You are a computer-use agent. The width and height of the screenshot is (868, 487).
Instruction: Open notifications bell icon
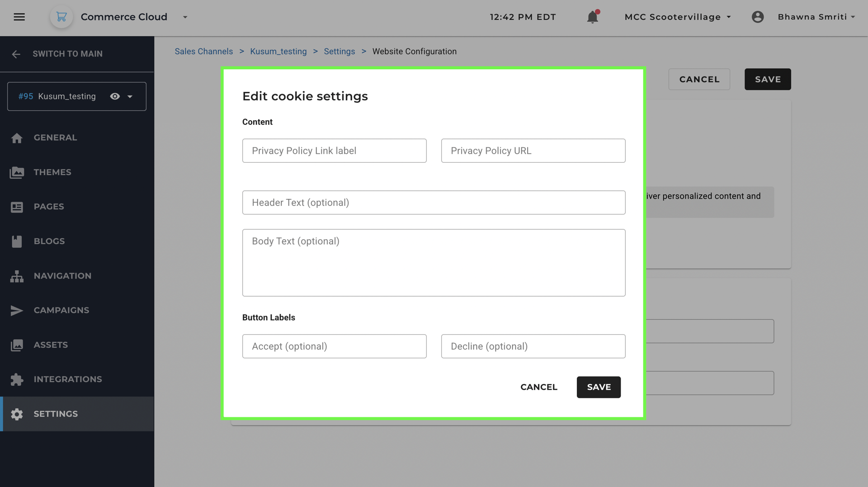[x=593, y=17]
